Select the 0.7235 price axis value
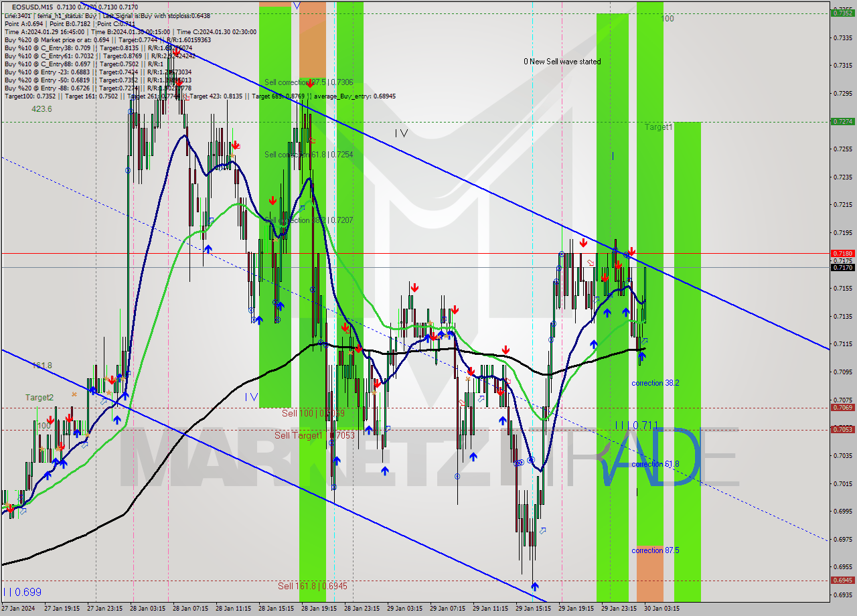Screen dimensions: 857x616 843,177
